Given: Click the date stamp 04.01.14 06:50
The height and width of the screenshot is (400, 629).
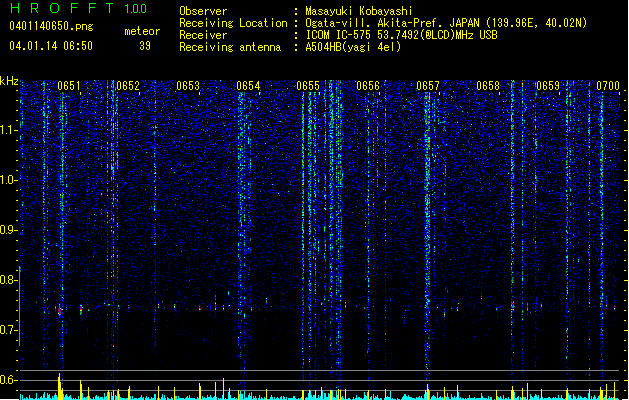Looking at the screenshot, I should 51,46.
